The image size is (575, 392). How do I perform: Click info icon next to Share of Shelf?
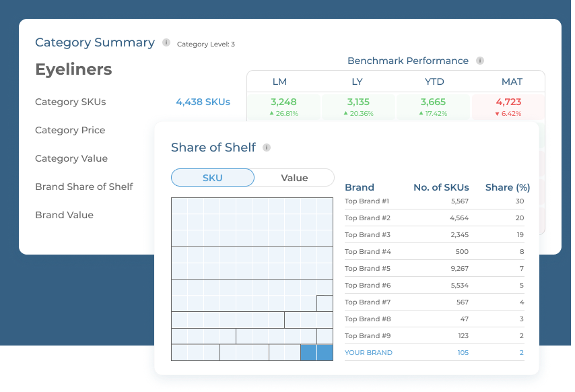point(267,148)
